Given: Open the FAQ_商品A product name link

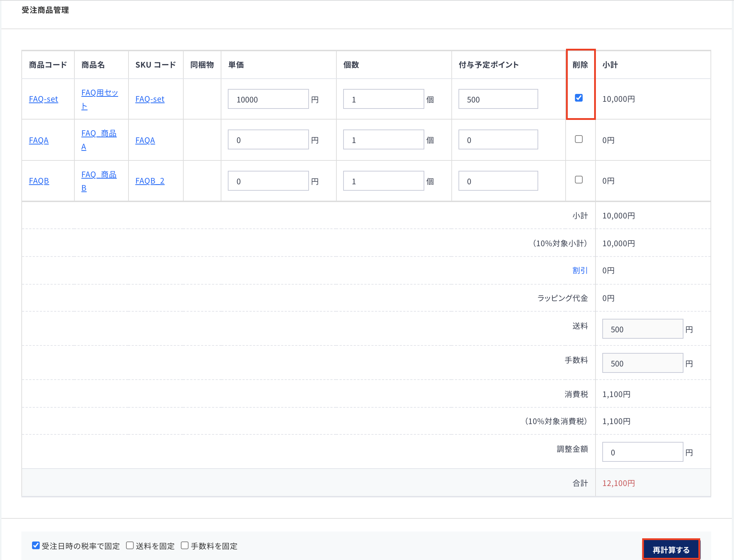Looking at the screenshot, I should tap(99, 140).
